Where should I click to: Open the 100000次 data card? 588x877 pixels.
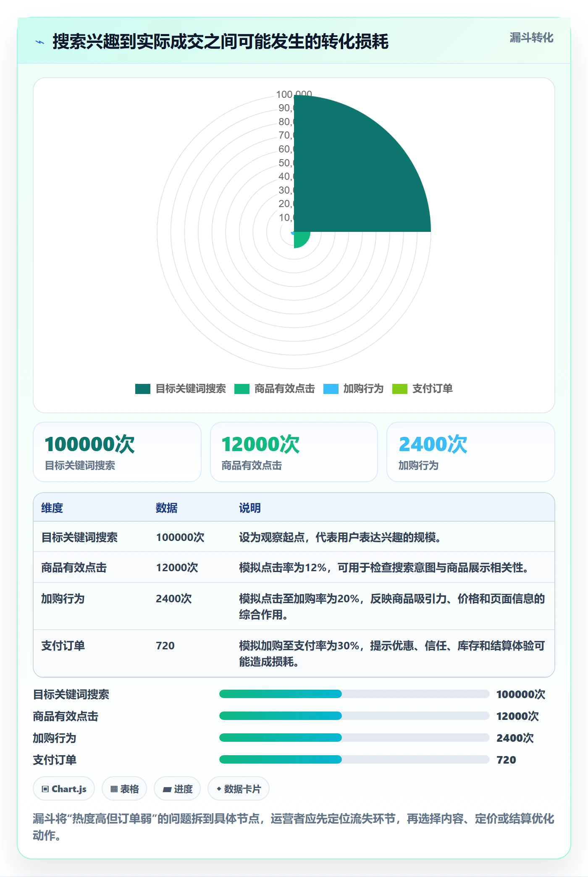coord(117,452)
